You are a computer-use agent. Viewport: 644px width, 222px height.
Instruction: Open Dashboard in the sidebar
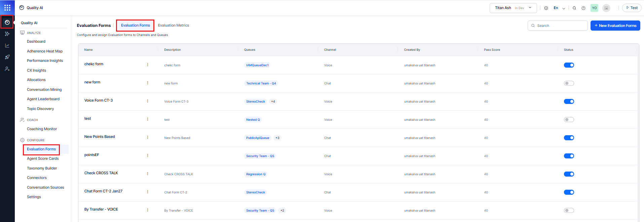[36, 41]
